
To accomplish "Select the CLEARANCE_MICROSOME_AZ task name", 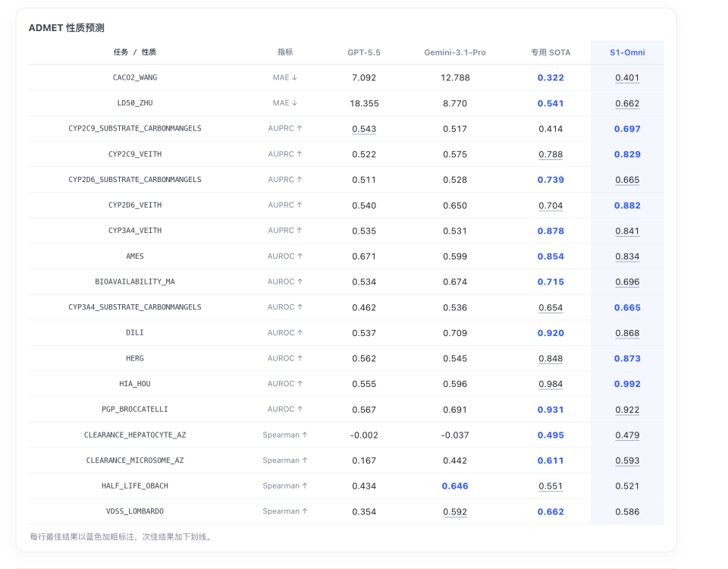I will click(x=135, y=461).
